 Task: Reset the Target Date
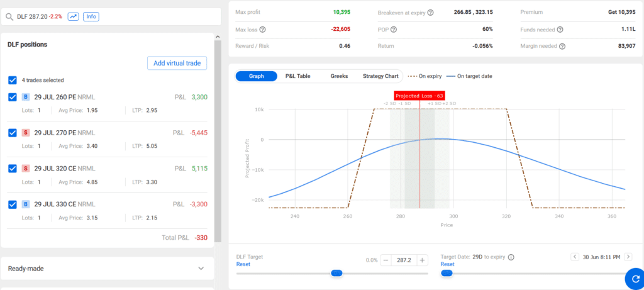447,264
